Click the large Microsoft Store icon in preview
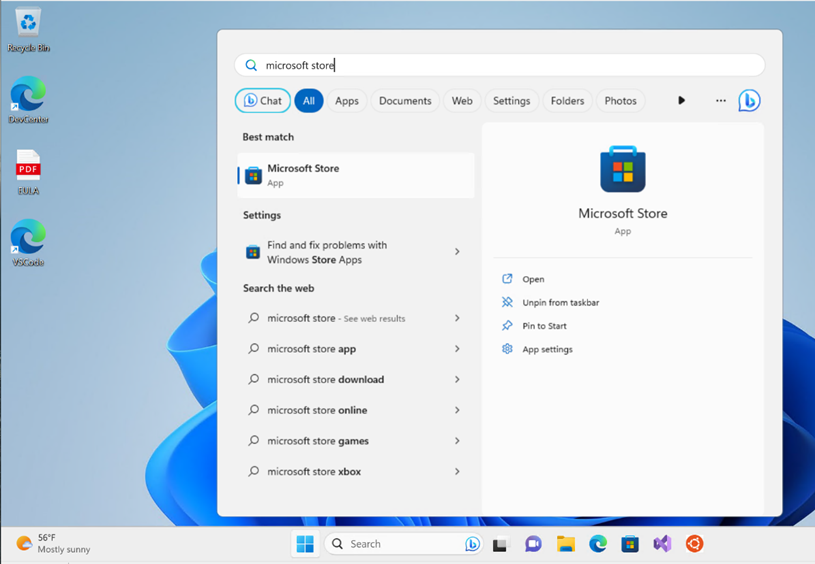Screen dimensions: 815x564 pyautogui.click(x=623, y=169)
